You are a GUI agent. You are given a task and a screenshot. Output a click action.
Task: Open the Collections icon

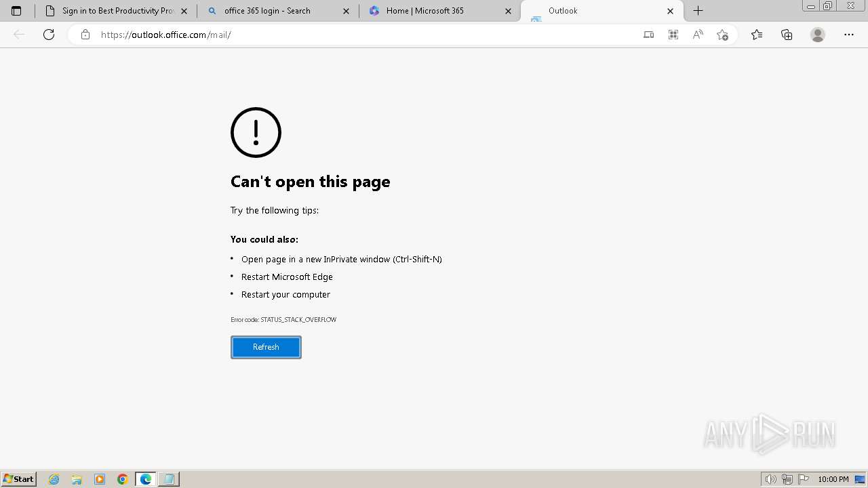pyautogui.click(x=787, y=35)
